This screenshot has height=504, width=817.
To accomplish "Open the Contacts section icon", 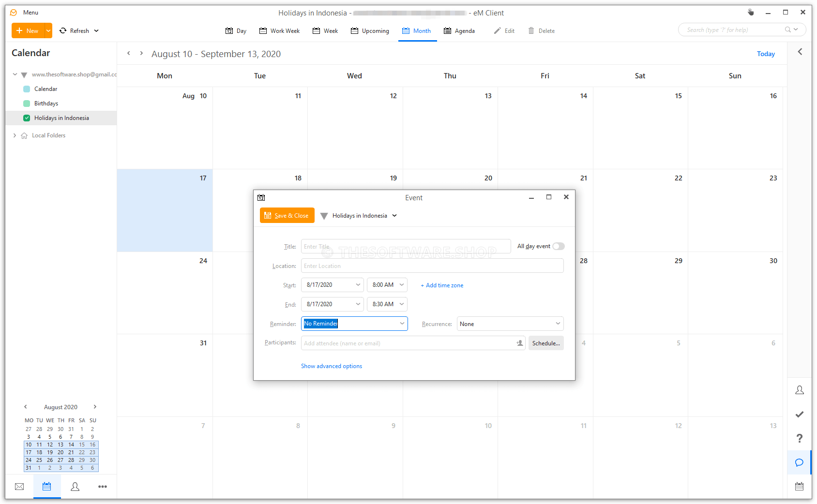I will (x=75, y=487).
